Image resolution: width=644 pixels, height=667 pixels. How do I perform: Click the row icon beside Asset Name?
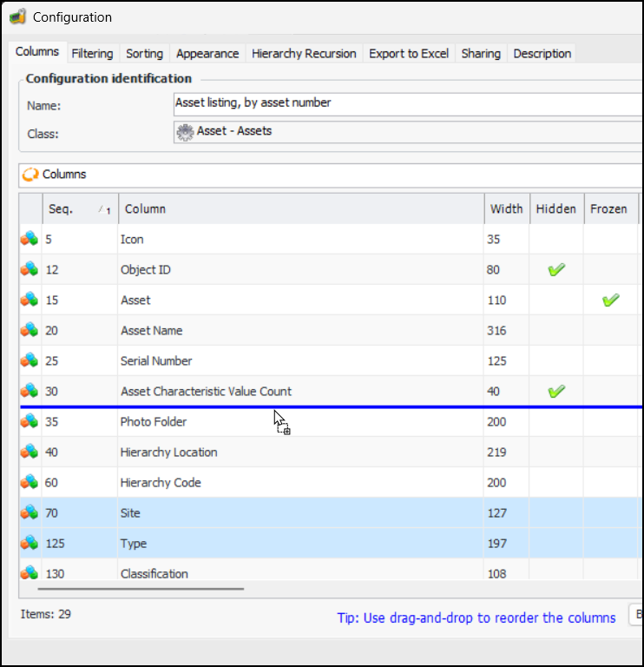(x=30, y=330)
